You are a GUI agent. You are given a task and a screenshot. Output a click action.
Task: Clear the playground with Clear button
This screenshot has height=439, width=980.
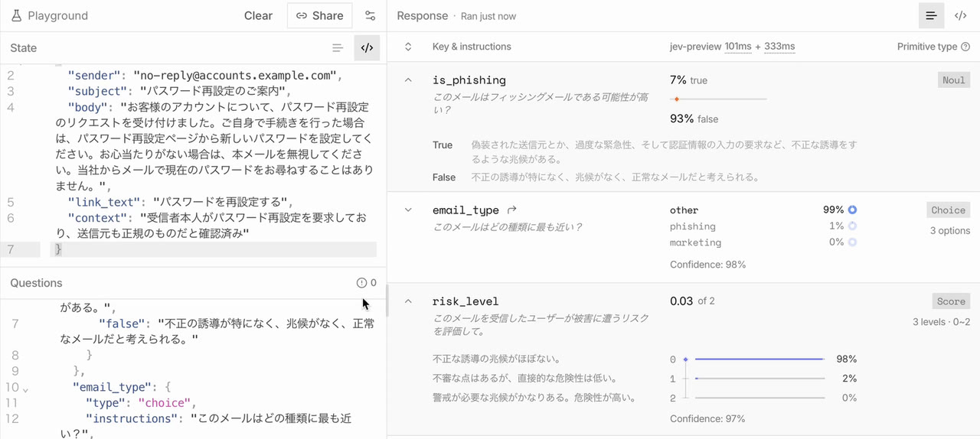pos(258,15)
